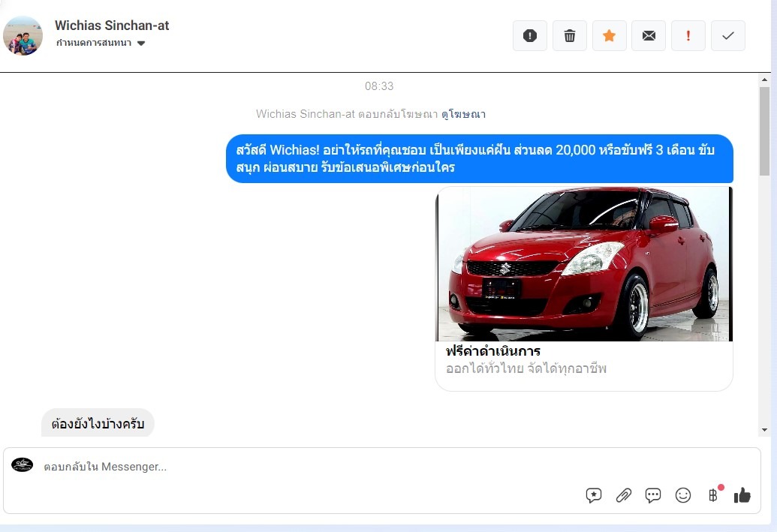The height and width of the screenshot is (532, 777).
Task: Click the ฟรีค่าดำเนินการ ad title
Action: coord(493,351)
